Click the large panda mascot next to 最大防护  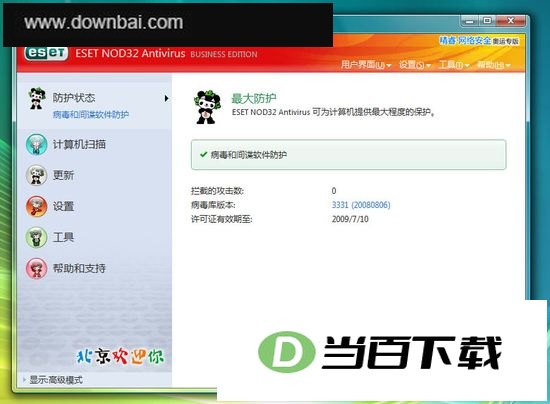207,107
